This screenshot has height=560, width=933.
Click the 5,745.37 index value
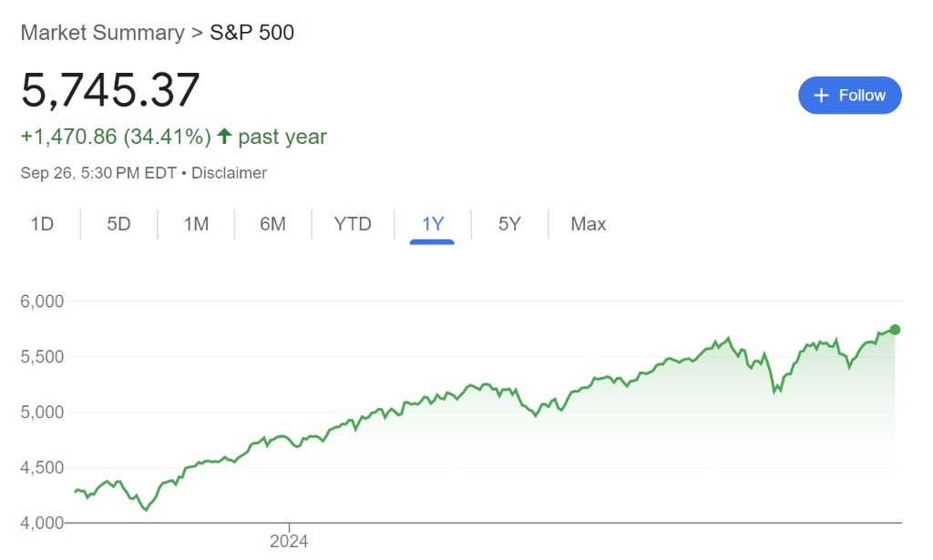tap(110, 90)
